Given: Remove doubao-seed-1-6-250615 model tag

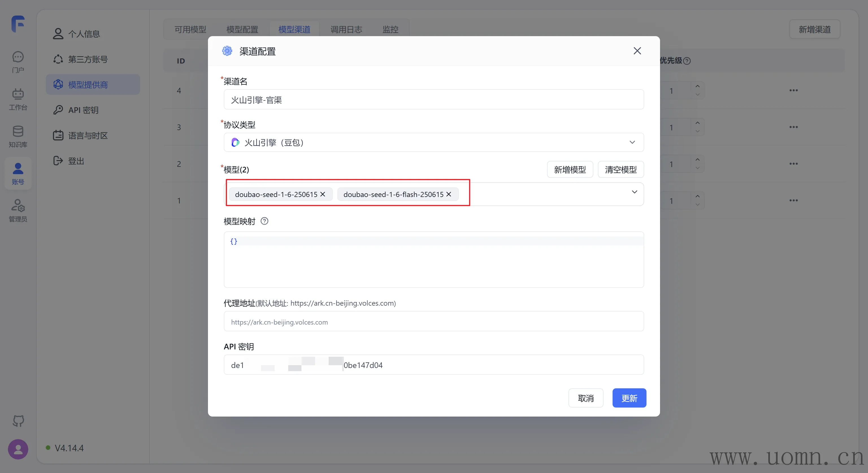Looking at the screenshot, I should click(323, 194).
